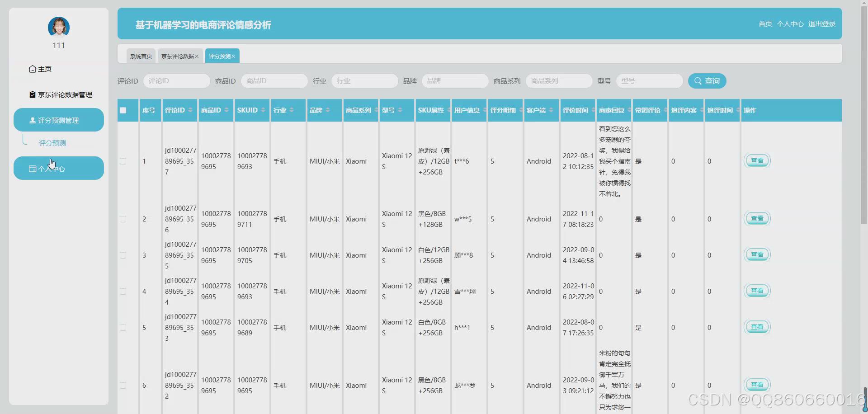Tick the select-all checkbox in table header
868x414 pixels.
pyautogui.click(x=123, y=110)
